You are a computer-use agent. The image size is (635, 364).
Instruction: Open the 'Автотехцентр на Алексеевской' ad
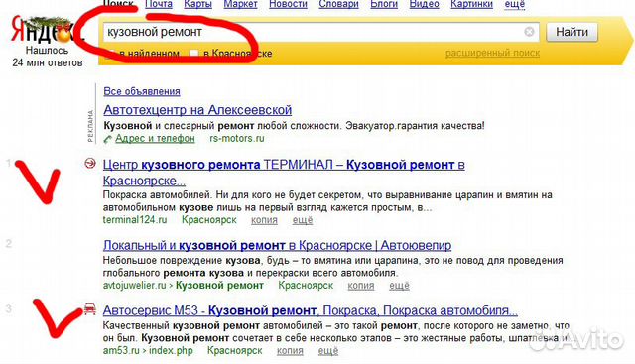point(197,110)
